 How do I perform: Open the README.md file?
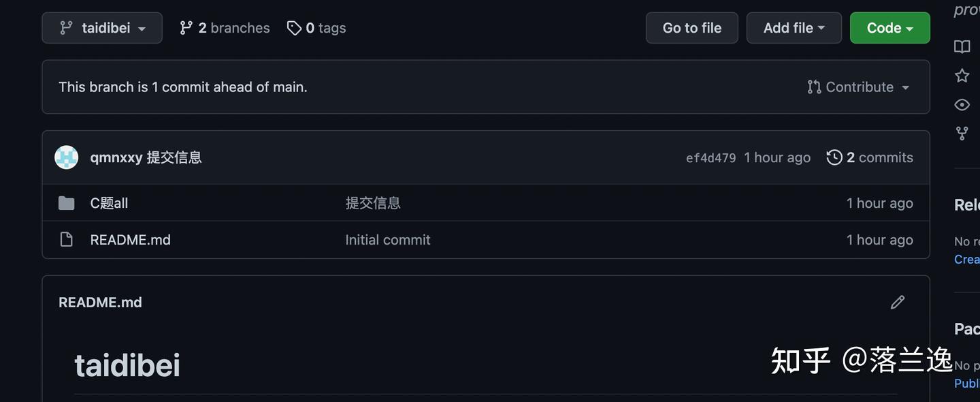(130, 239)
